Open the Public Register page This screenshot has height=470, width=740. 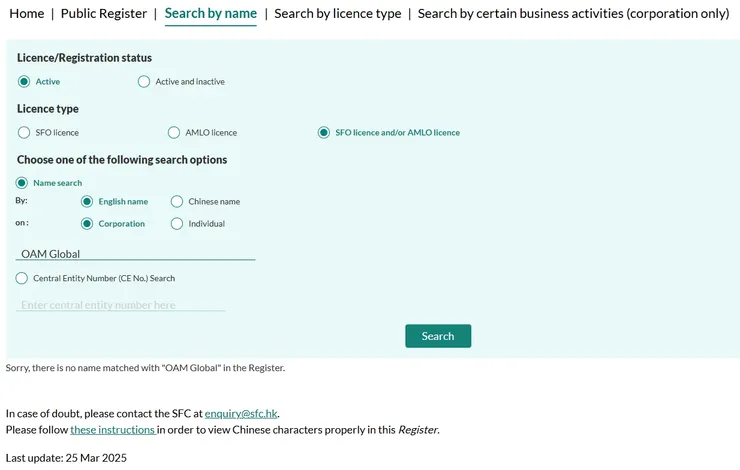click(x=103, y=13)
